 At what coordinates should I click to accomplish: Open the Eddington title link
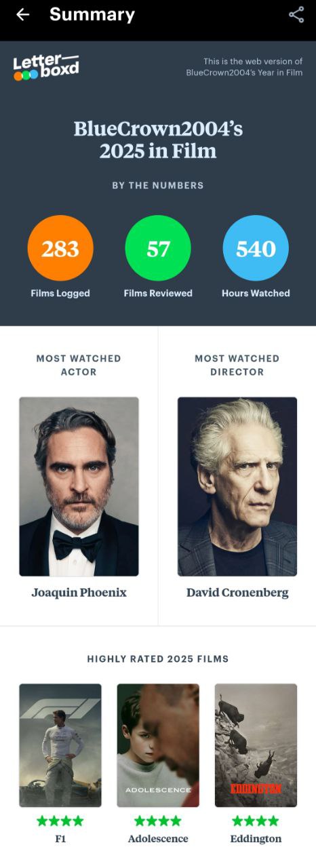pyautogui.click(x=256, y=839)
